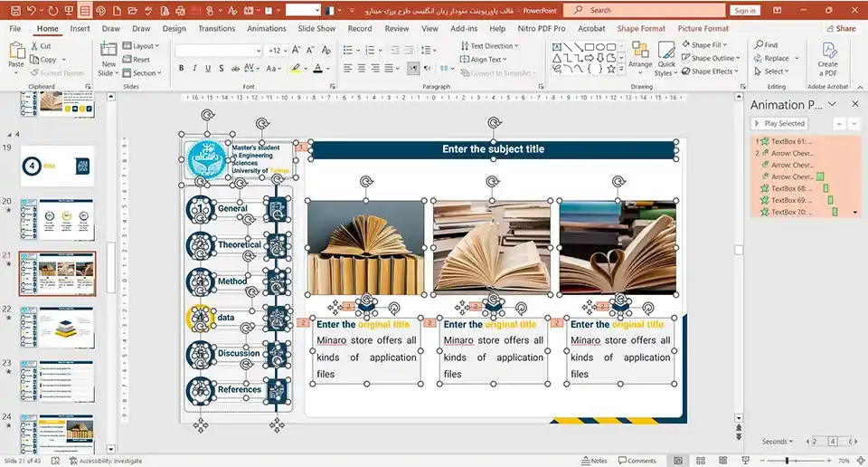868x467 pixels.
Task: Open Seconds dropdown in Animation Pane
Action: (x=778, y=442)
